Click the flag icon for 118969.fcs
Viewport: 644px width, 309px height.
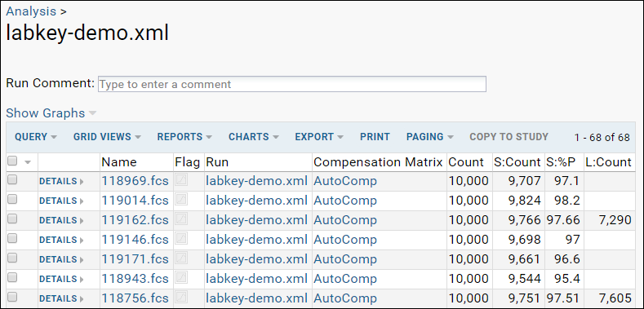(x=181, y=180)
